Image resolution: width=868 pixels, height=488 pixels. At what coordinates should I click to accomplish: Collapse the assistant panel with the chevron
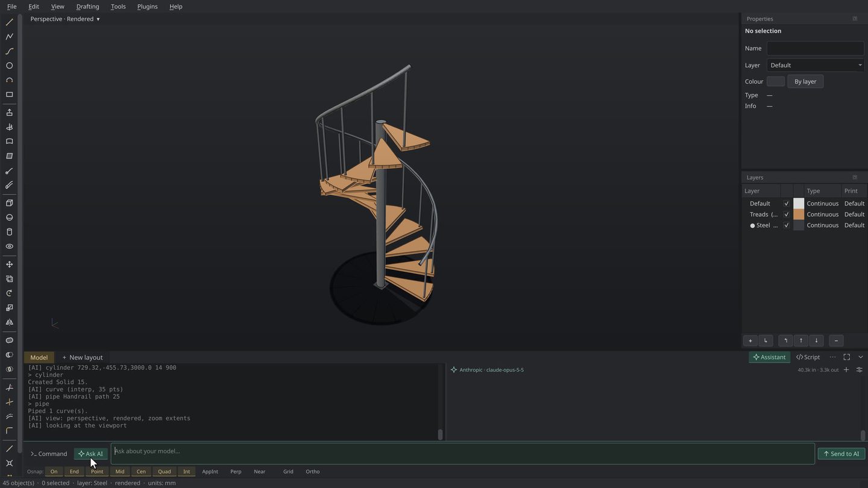click(x=860, y=357)
